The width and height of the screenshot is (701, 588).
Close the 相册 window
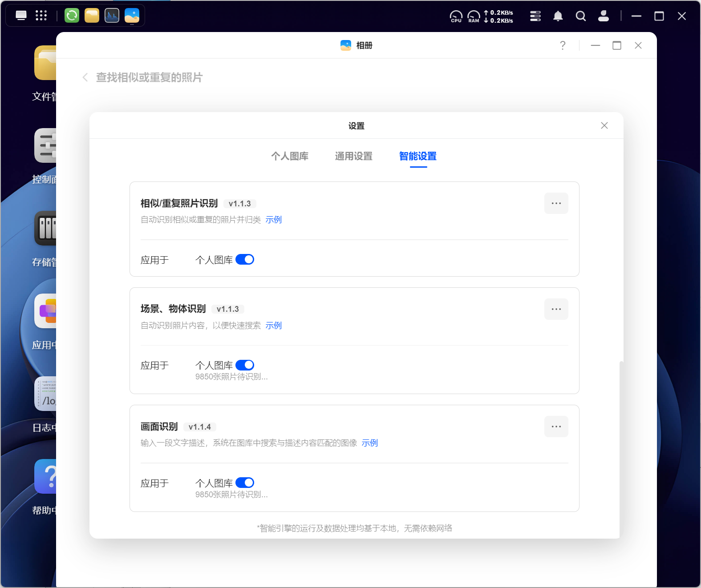(x=638, y=45)
